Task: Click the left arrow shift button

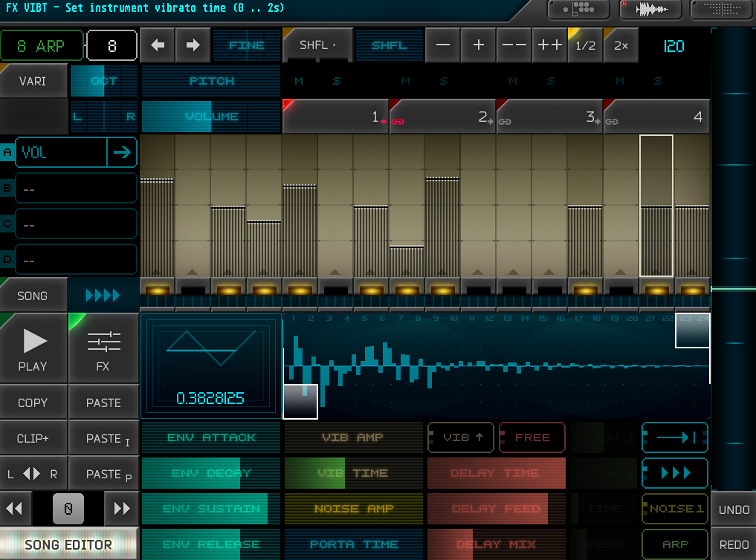Action: 158,45
